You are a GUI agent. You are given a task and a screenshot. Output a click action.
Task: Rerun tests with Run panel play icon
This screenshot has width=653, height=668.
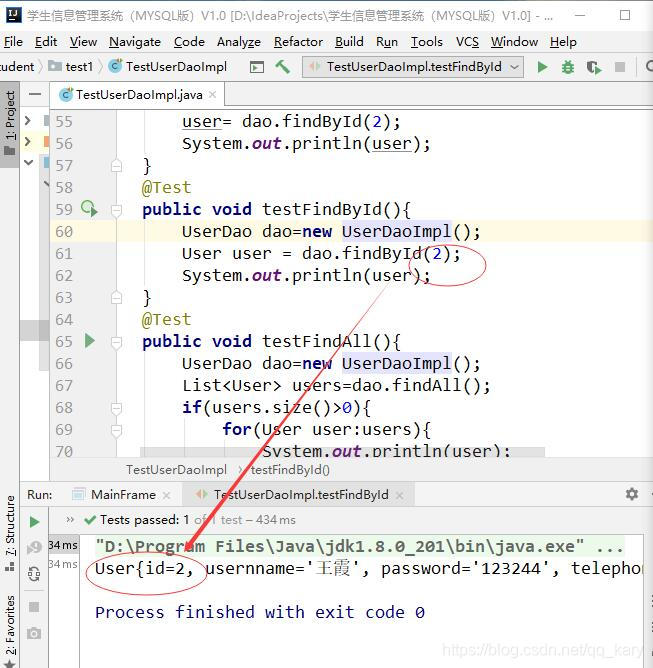tap(34, 522)
